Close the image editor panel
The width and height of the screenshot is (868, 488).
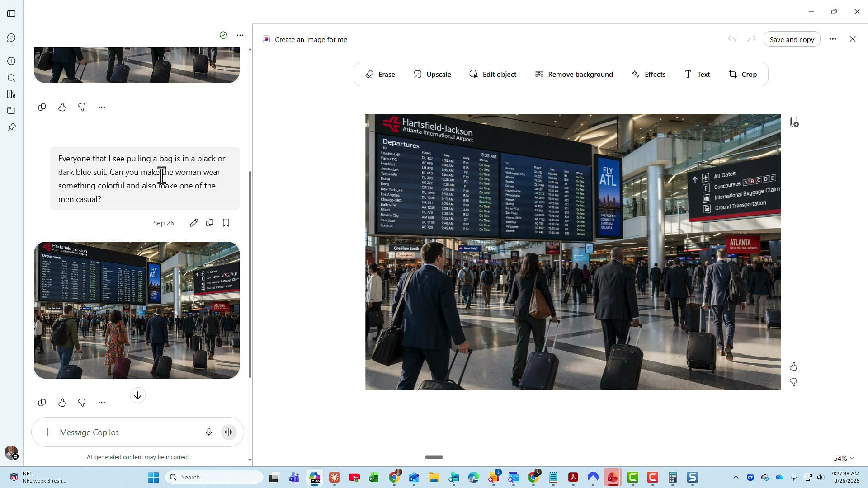pos(853,39)
